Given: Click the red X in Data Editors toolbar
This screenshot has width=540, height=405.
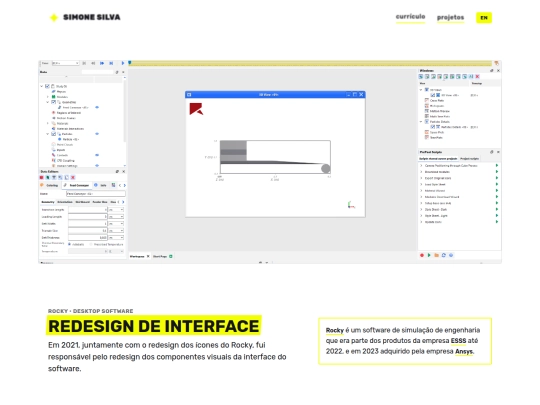Looking at the screenshot, I should tap(73, 177).
